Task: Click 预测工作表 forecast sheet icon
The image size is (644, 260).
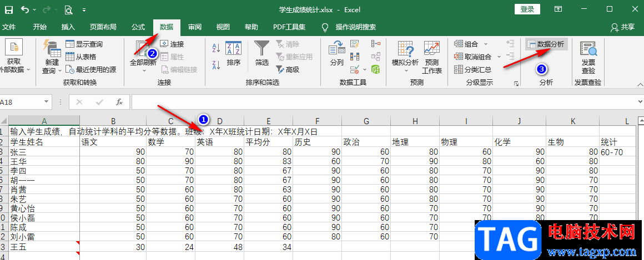Action: coord(432,57)
